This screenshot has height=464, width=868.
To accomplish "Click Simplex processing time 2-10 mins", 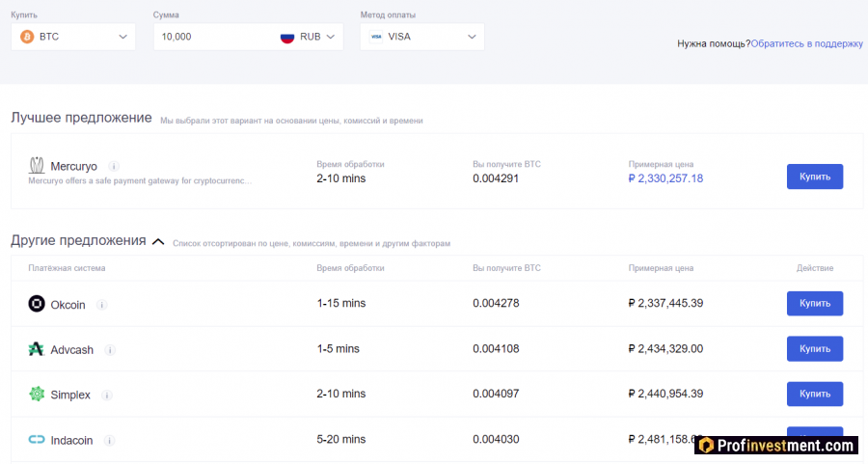I will click(x=341, y=394).
